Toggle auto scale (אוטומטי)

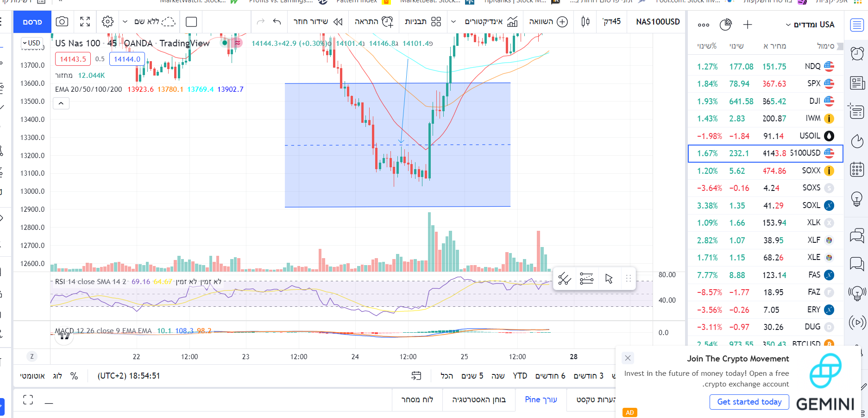pyautogui.click(x=32, y=376)
